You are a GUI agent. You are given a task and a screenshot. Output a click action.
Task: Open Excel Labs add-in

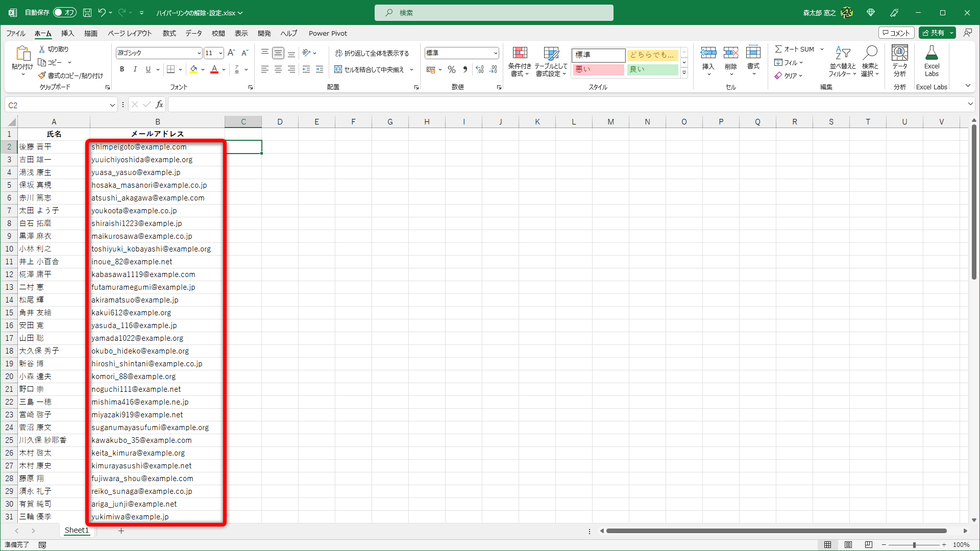tap(931, 62)
